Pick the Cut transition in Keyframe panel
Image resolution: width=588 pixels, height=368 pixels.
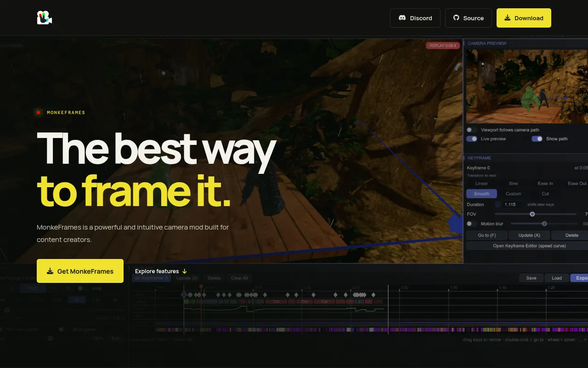tap(545, 194)
